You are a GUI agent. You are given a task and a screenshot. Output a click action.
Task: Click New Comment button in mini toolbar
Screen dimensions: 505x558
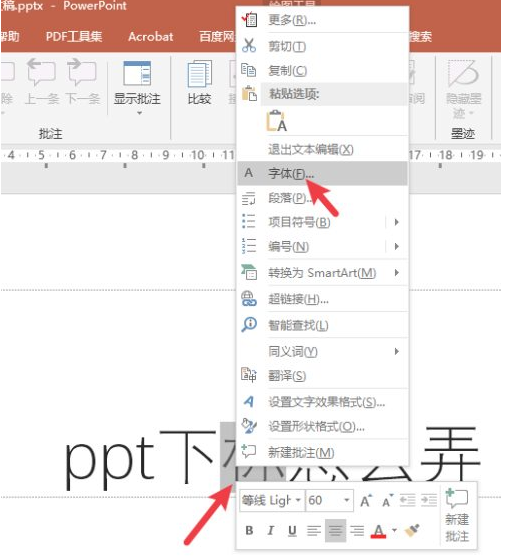click(x=457, y=515)
